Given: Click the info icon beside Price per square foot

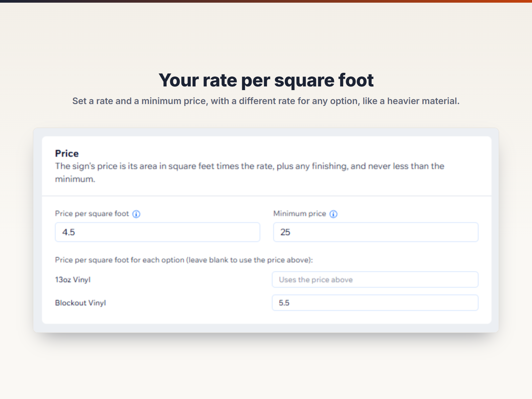Looking at the screenshot, I should tap(136, 214).
